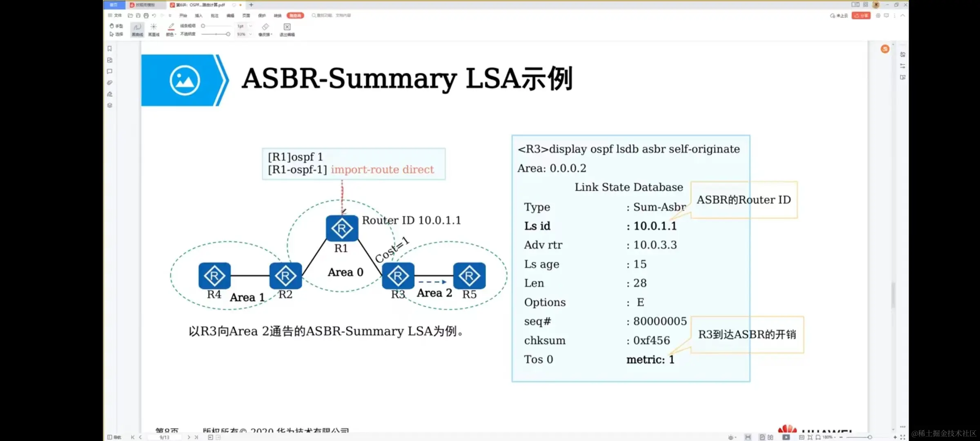Adjust the opacity slider handle

pos(228,34)
